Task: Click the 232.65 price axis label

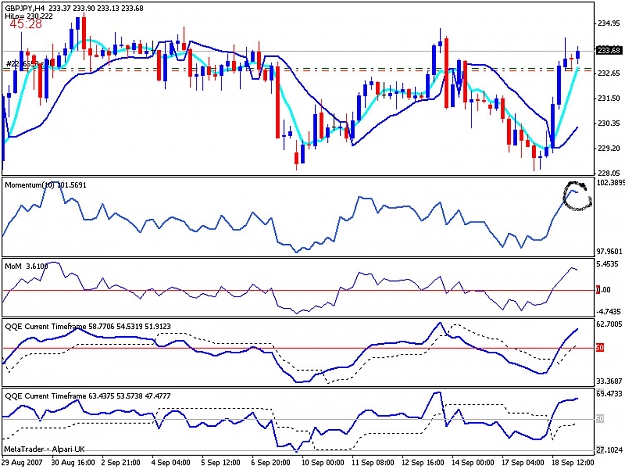Action: (x=609, y=73)
